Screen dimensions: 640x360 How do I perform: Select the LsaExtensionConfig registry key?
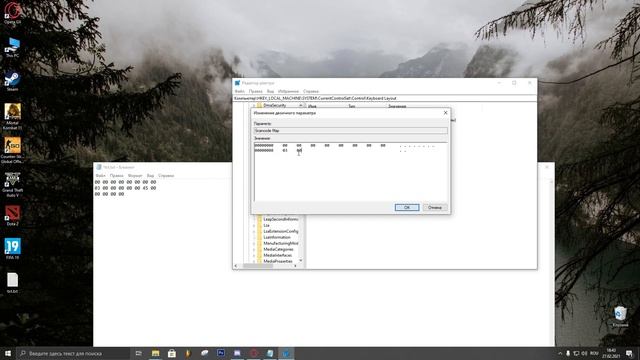(x=281, y=231)
